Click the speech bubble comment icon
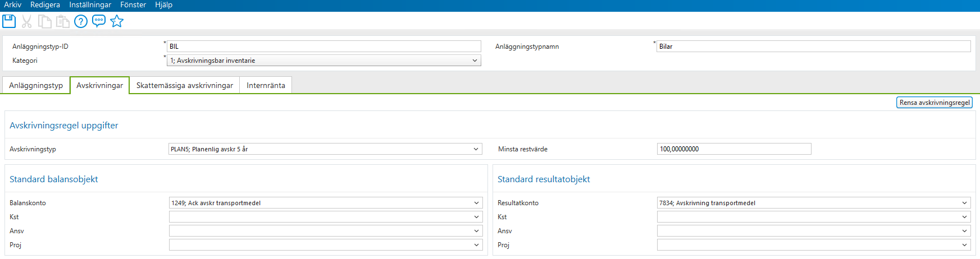The width and height of the screenshot is (980, 259). [99, 21]
